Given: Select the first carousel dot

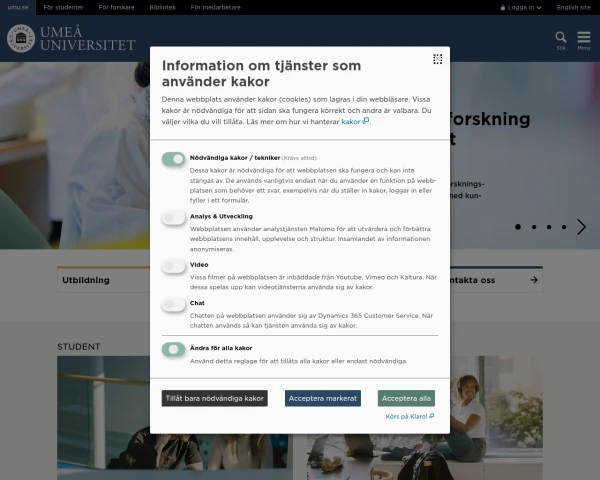Looking at the screenshot, I should [x=518, y=227].
